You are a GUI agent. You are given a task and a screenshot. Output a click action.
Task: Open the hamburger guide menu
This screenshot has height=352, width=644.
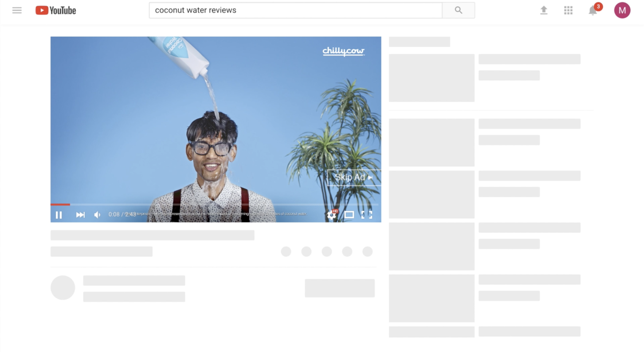(17, 10)
